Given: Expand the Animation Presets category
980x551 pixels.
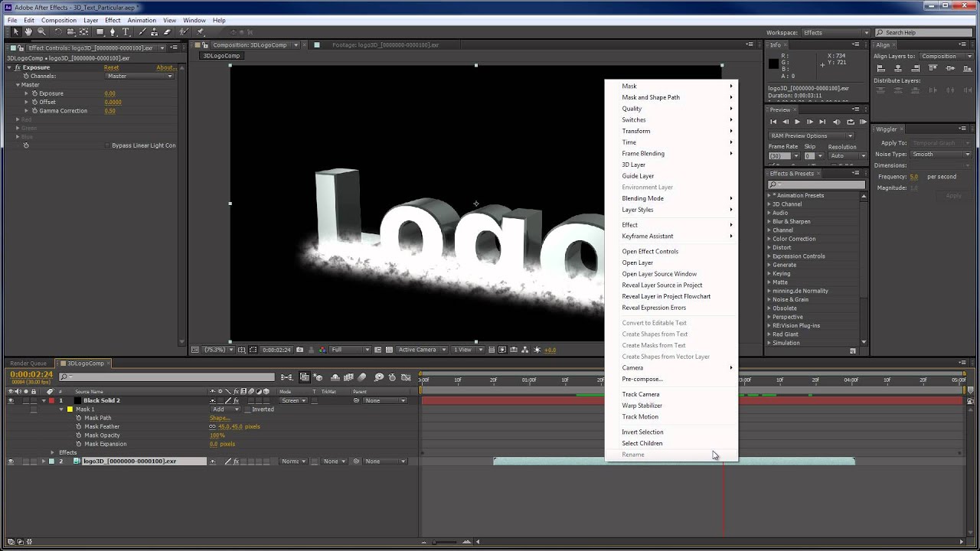Looking at the screenshot, I should coord(769,195).
